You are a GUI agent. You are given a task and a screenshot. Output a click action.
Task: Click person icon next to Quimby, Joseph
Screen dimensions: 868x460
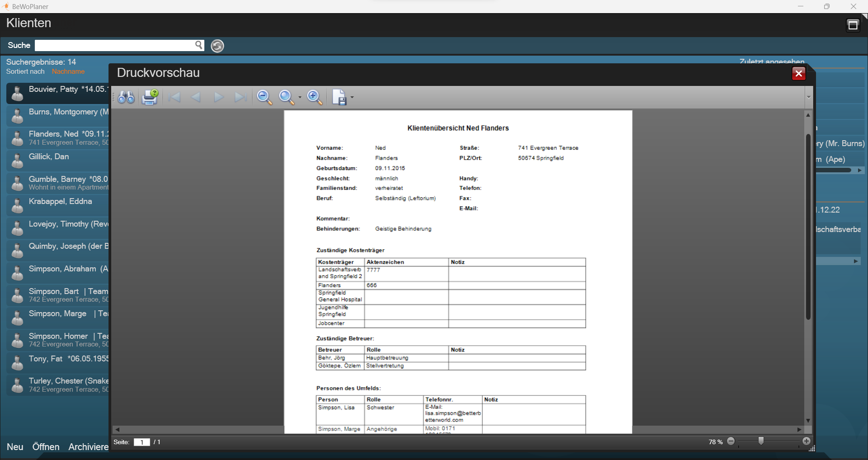[x=17, y=251]
